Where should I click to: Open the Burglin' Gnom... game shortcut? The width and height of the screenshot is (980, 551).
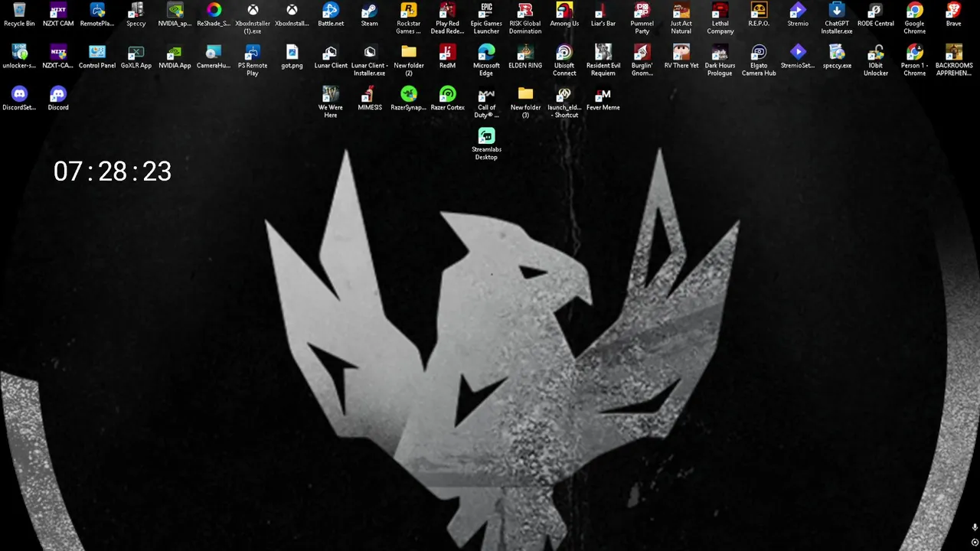point(642,60)
